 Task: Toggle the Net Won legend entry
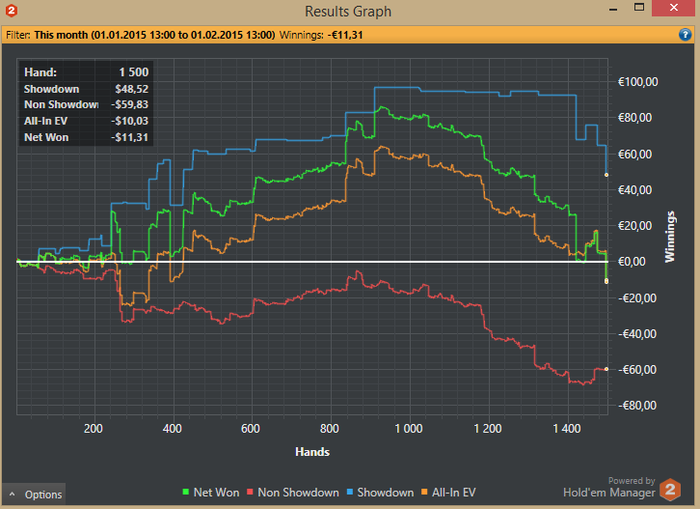coord(211,492)
